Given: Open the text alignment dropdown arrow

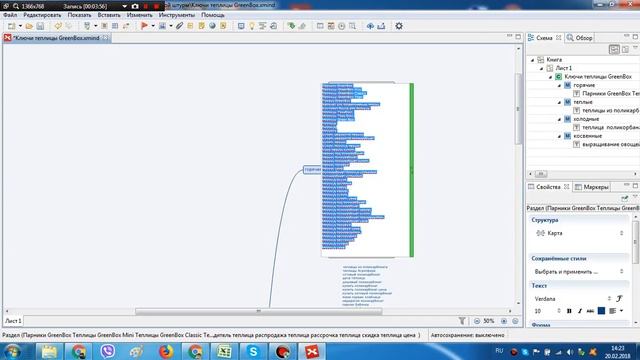Looking at the screenshot, I should coord(621,311).
